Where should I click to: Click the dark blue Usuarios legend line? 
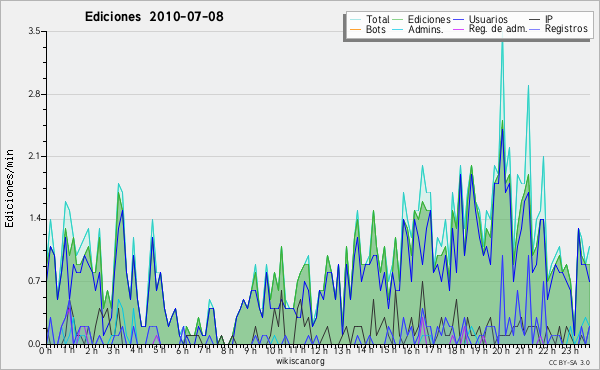[x=458, y=20]
